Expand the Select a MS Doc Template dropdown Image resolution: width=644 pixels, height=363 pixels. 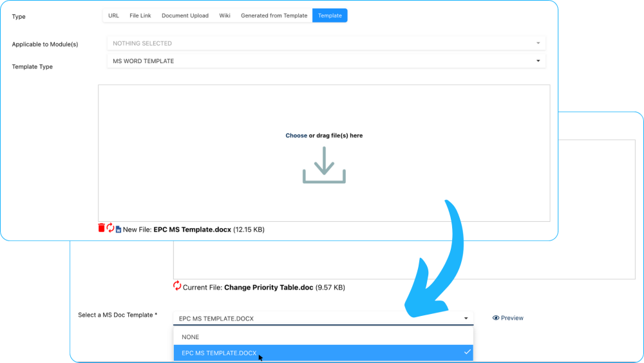coord(323,319)
